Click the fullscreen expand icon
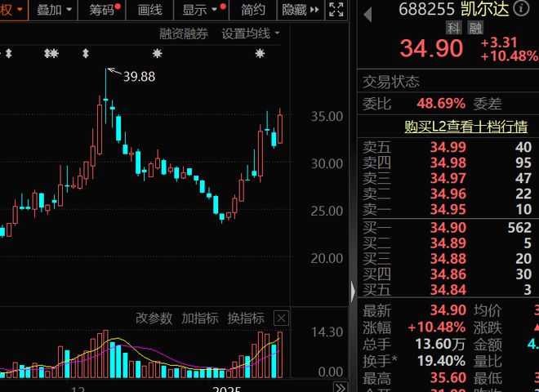This screenshot has width=539, height=392. pos(336,10)
